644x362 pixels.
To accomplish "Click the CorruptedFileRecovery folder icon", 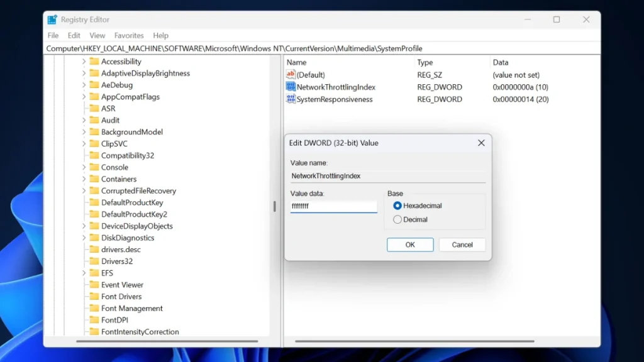I will click(x=94, y=191).
